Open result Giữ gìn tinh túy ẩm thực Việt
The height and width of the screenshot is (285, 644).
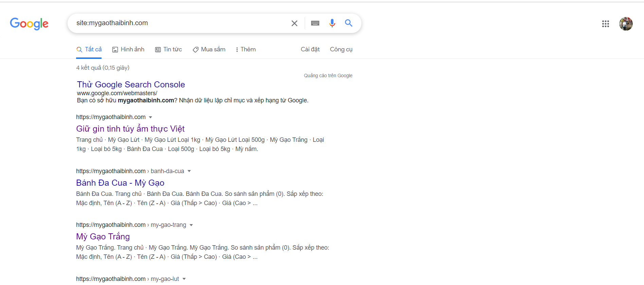(x=130, y=129)
